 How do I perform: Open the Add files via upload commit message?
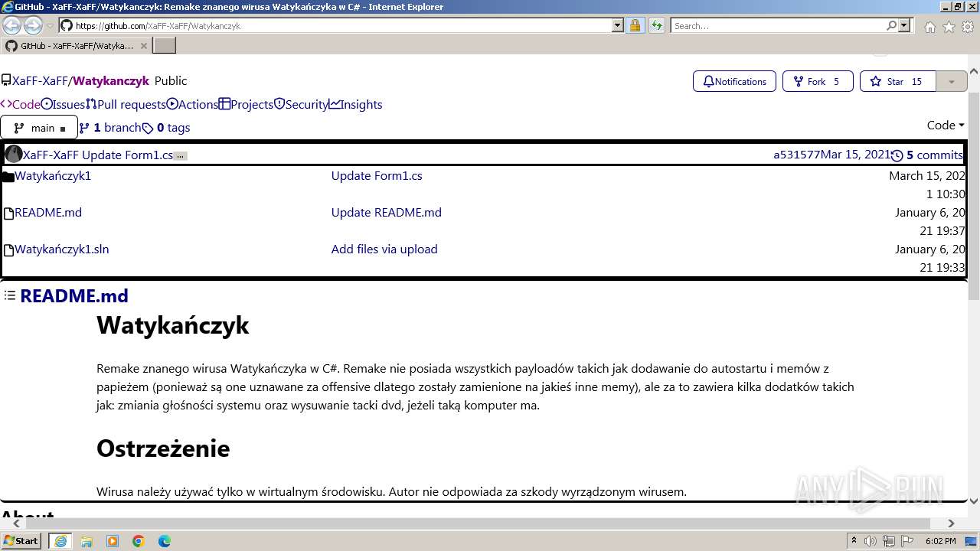click(x=384, y=249)
